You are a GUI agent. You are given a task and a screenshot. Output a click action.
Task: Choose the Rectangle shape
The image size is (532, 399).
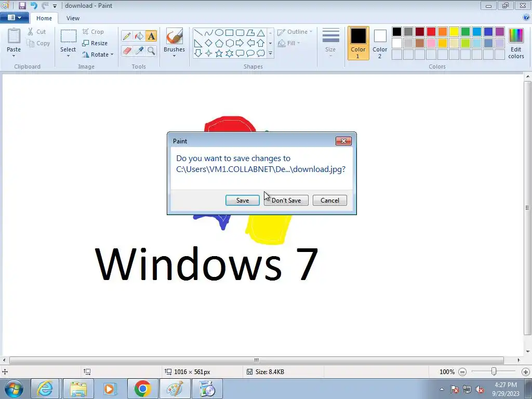pyautogui.click(x=229, y=33)
